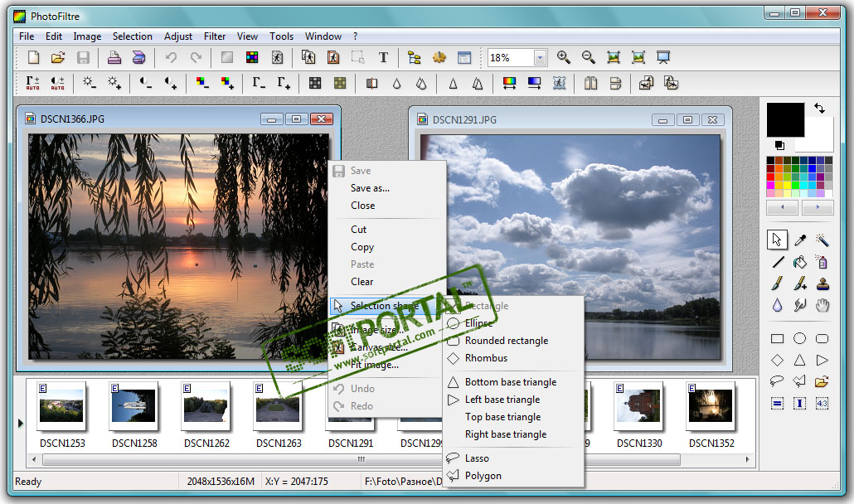
Task: Click the zoom percentage field showing 18%
Action: 511,58
